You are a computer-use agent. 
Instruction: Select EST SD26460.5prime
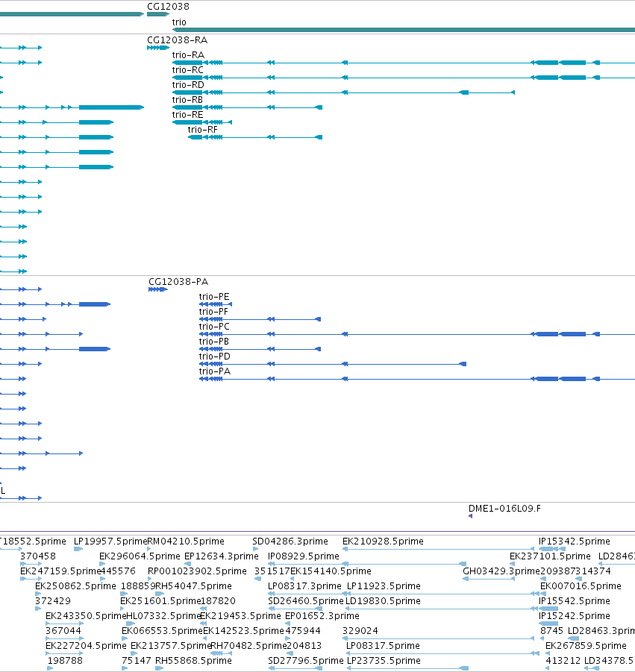pos(306,601)
